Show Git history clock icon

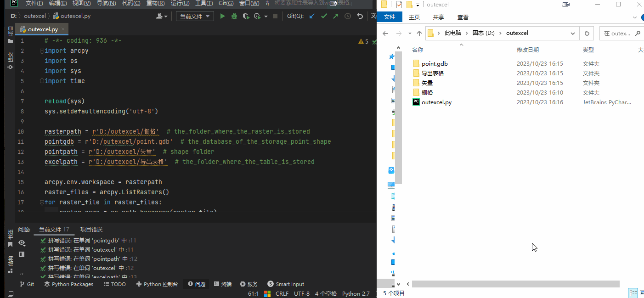(x=348, y=16)
